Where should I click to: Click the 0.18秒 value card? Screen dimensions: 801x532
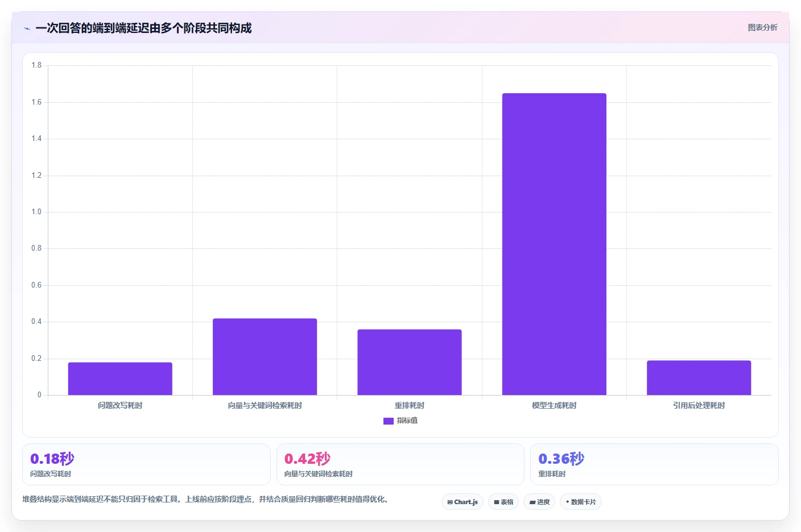pos(146,464)
